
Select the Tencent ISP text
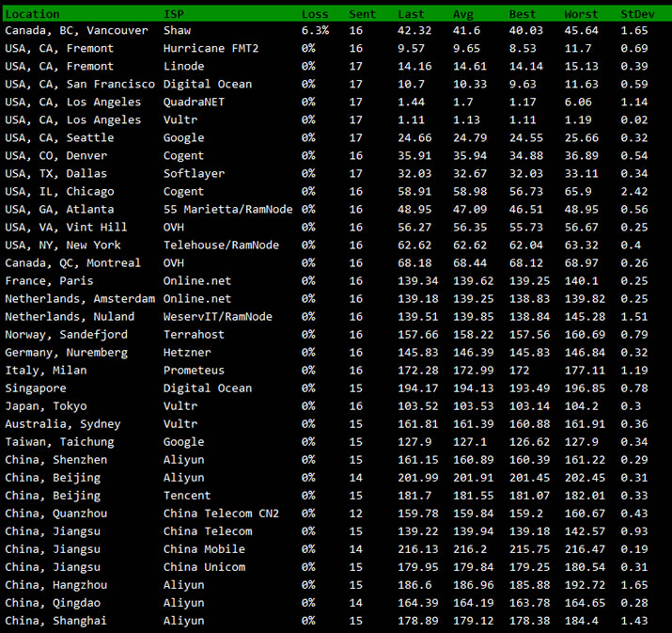(x=187, y=496)
